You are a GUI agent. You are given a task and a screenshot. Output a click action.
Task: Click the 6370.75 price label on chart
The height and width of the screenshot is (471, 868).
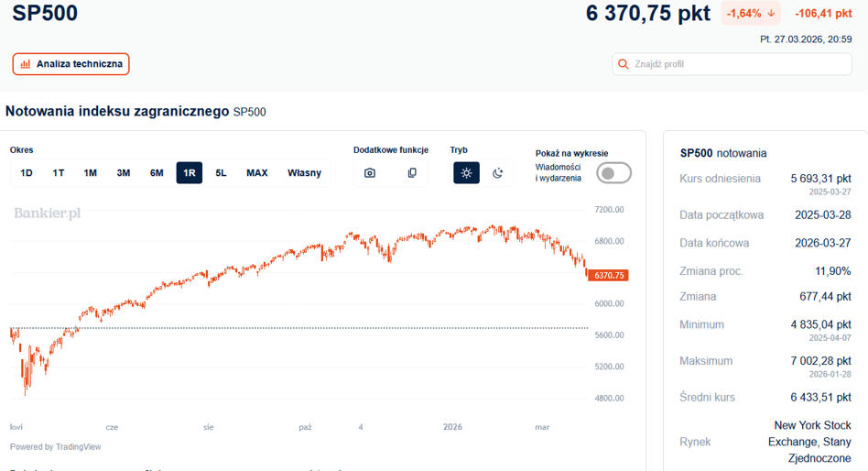coord(608,276)
